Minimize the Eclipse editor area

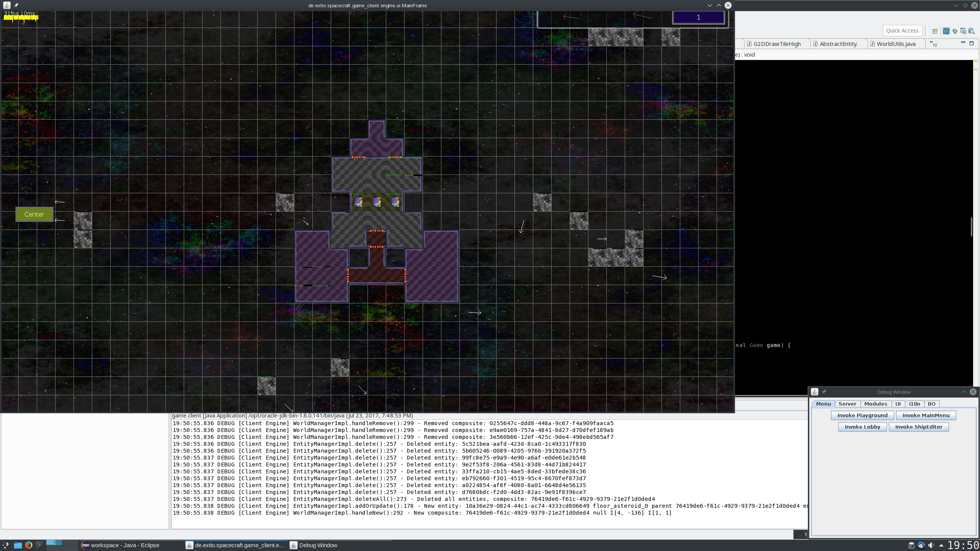point(963,42)
